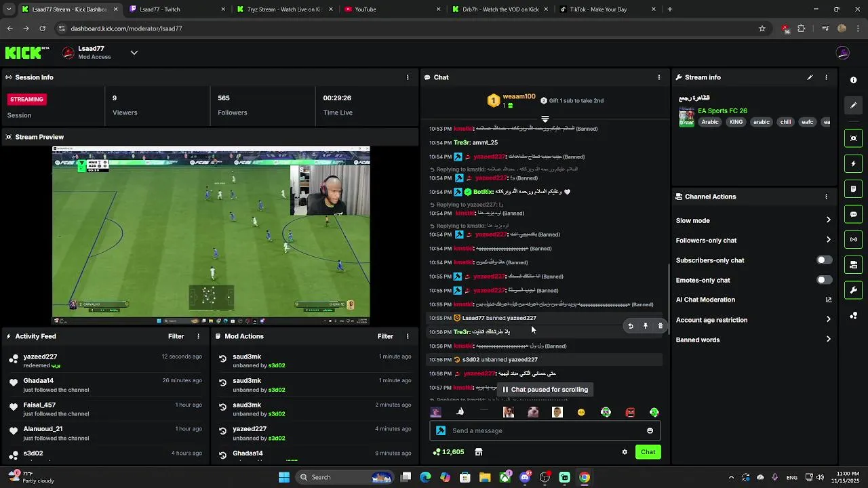Viewport: 868px width, 488px height.
Task: Click the lightning bolt icon in sidebar
Action: click(x=853, y=163)
